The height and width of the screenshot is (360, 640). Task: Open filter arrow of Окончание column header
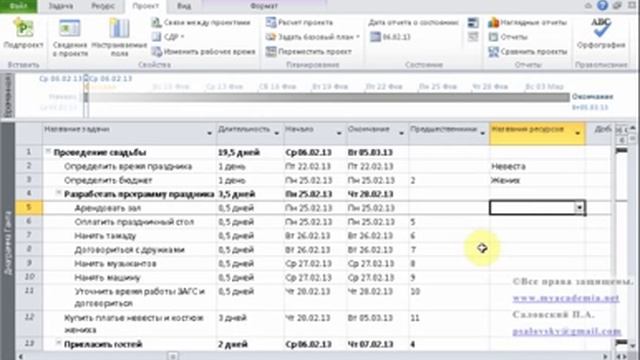point(401,133)
